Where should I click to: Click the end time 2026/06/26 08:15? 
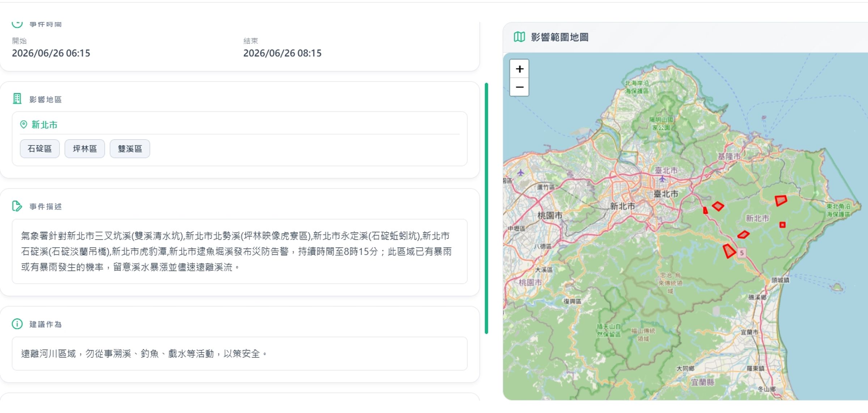point(282,53)
